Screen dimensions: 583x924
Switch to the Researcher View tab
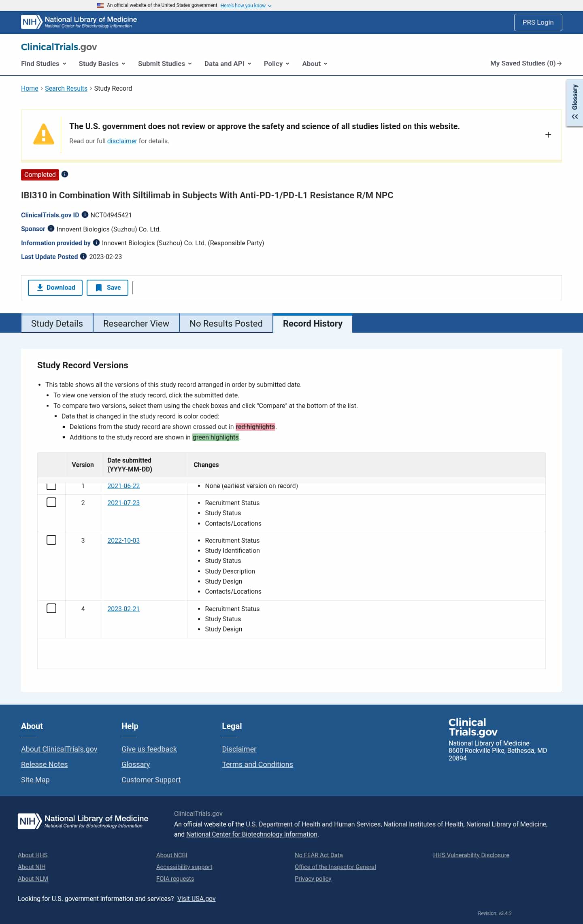tap(136, 323)
